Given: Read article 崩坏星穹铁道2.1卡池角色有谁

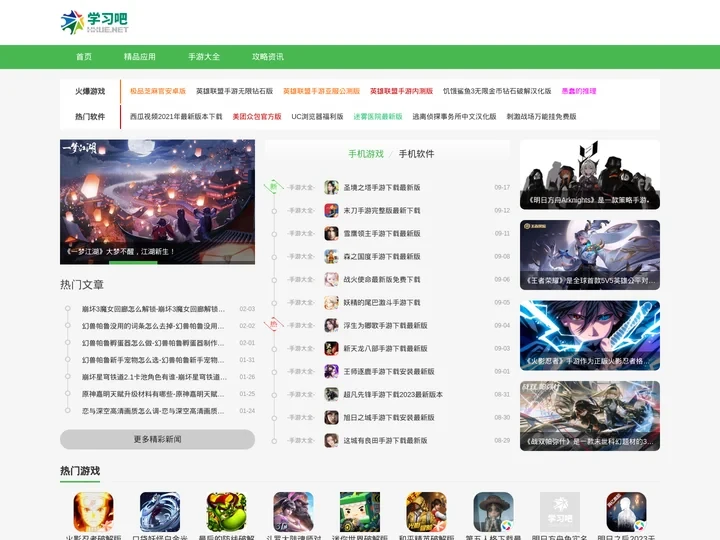Looking at the screenshot, I should pyautogui.click(x=154, y=377).
